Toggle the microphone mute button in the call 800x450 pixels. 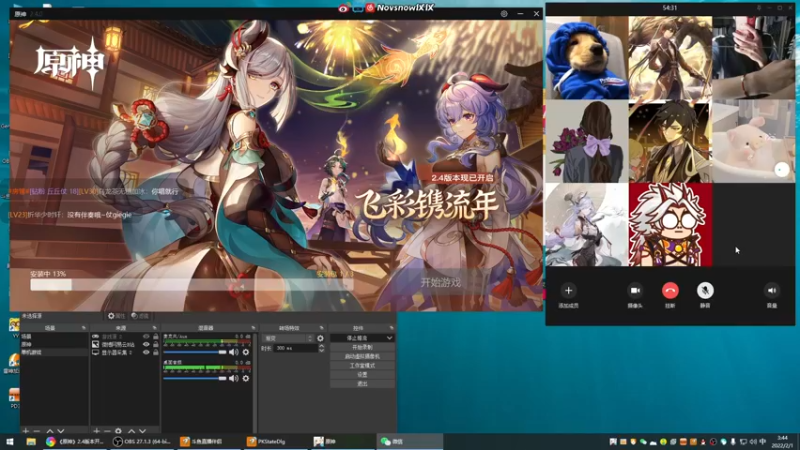click(705, 290)
